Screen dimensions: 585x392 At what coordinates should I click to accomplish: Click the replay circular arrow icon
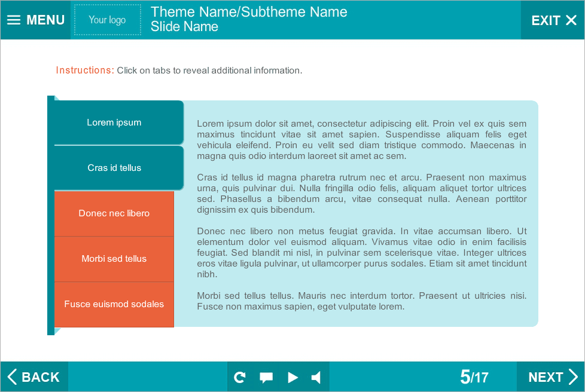[x=240, y=377]
